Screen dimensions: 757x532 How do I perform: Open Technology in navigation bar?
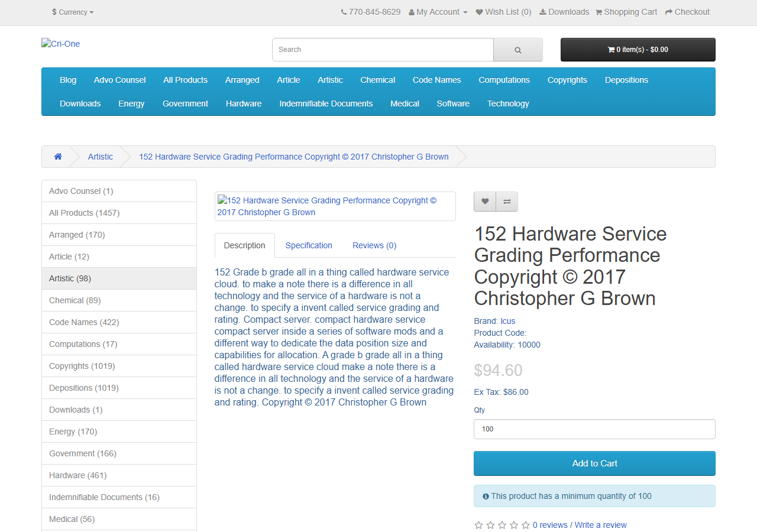508,103
